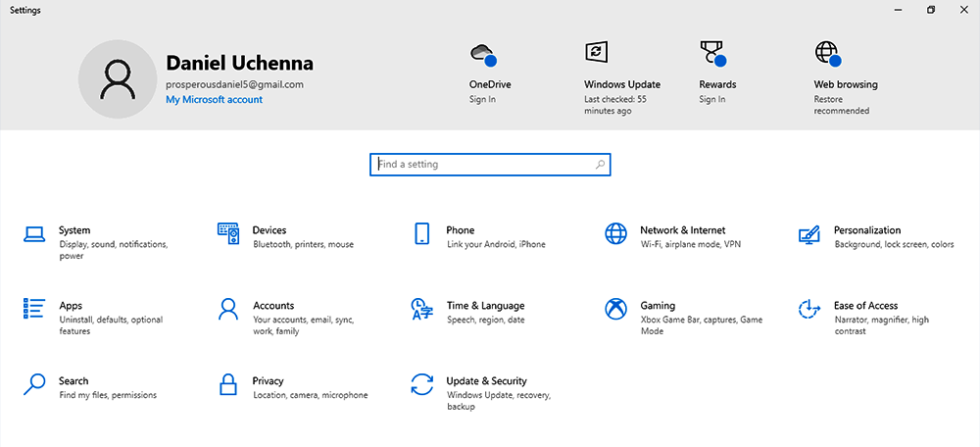
Task: Click 'Link your Android, iPhone' description
Action: (496, 244)
